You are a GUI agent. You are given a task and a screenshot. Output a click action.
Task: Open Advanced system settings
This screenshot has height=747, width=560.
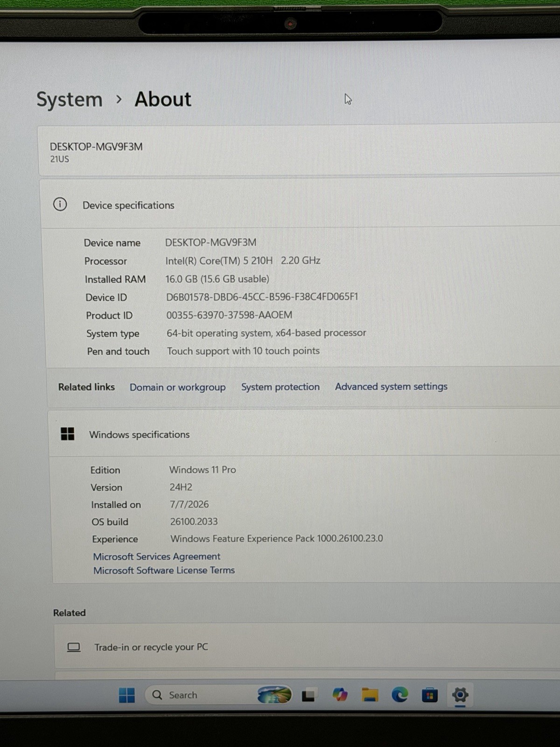point(391,386)
